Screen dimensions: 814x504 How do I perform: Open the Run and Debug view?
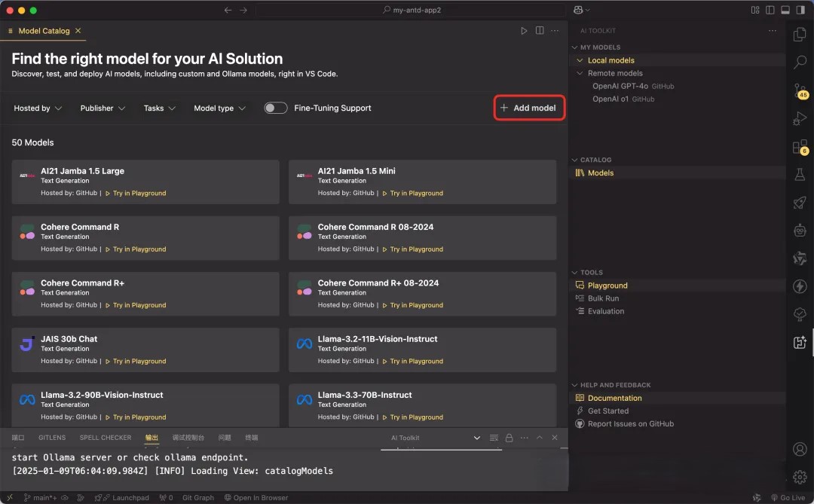tap(800, 119)
